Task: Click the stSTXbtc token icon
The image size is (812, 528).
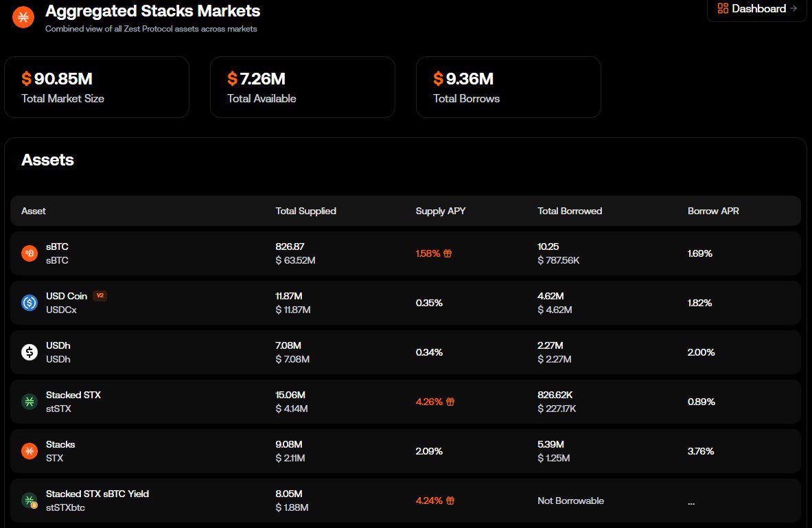Action: click(30, 501)
